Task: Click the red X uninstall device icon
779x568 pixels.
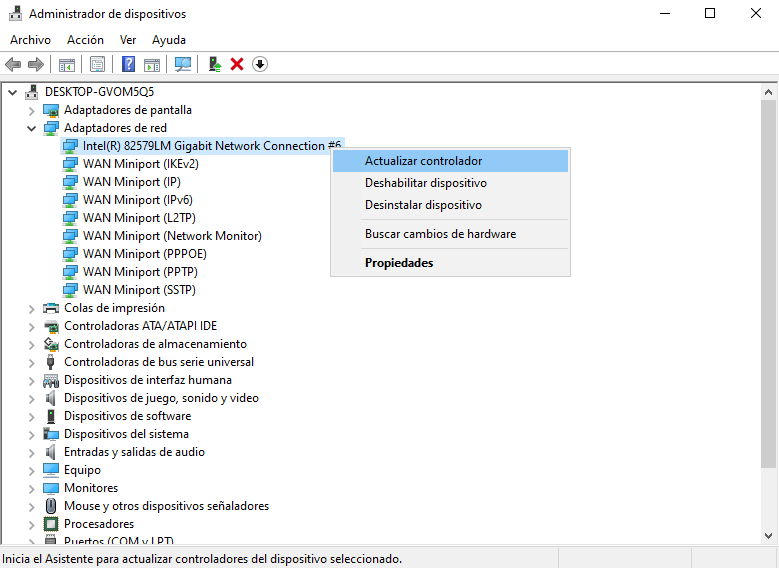Action: pos(237,64)
